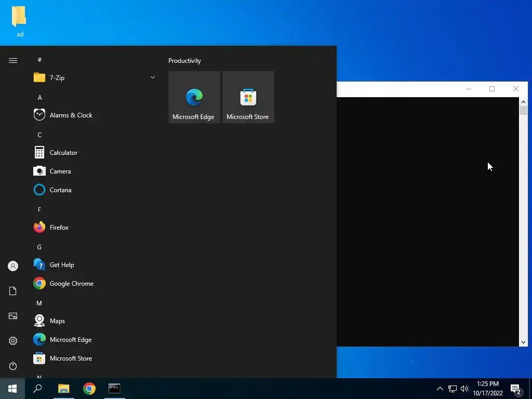Open the Documents shortcut in Start sidebar
Viewport: 532px width, 399px height.
click(13, 291)
